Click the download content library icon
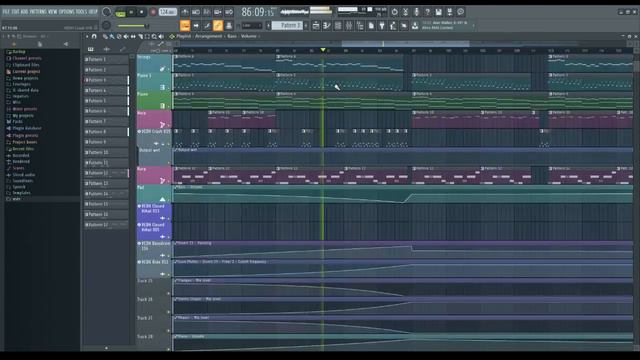The height and width of the screenshot is (360, 640). pyautogui.click(x=415, y=26)
